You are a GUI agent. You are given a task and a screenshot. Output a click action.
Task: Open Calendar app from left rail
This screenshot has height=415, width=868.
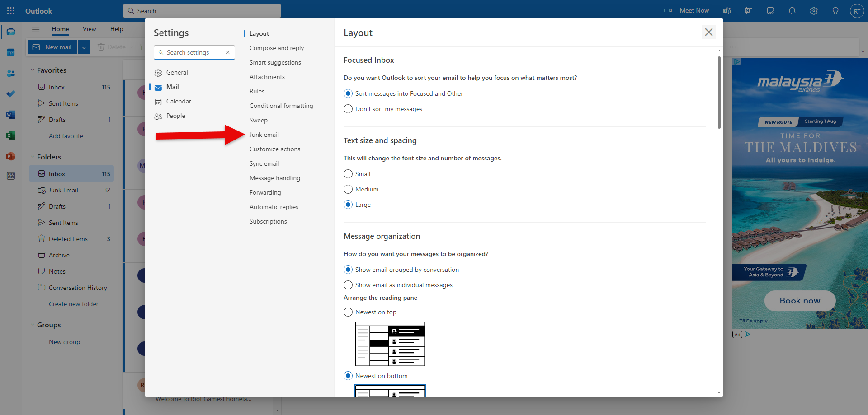[11, 52]
